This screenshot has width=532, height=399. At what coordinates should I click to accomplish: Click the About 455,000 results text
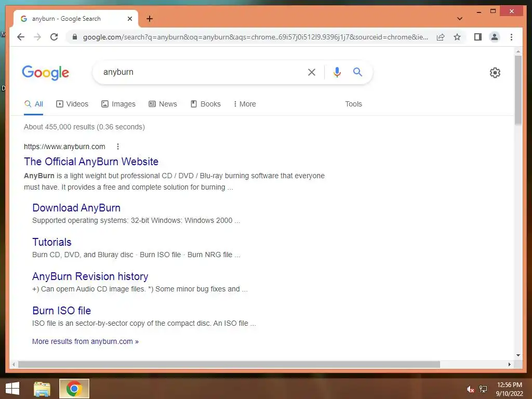[x=84, y=127]
